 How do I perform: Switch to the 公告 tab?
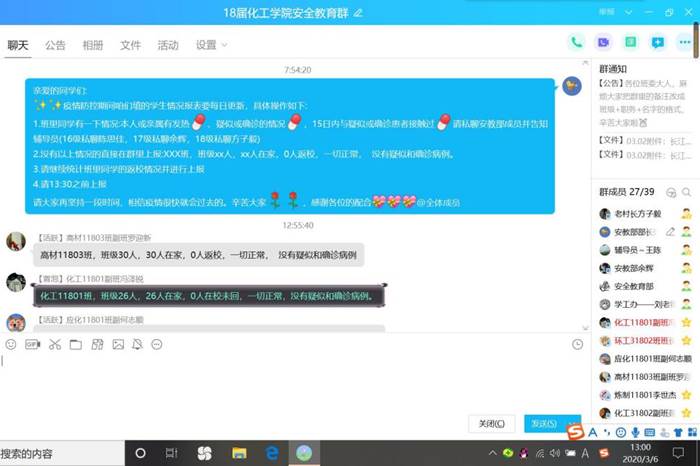[55, 45]
